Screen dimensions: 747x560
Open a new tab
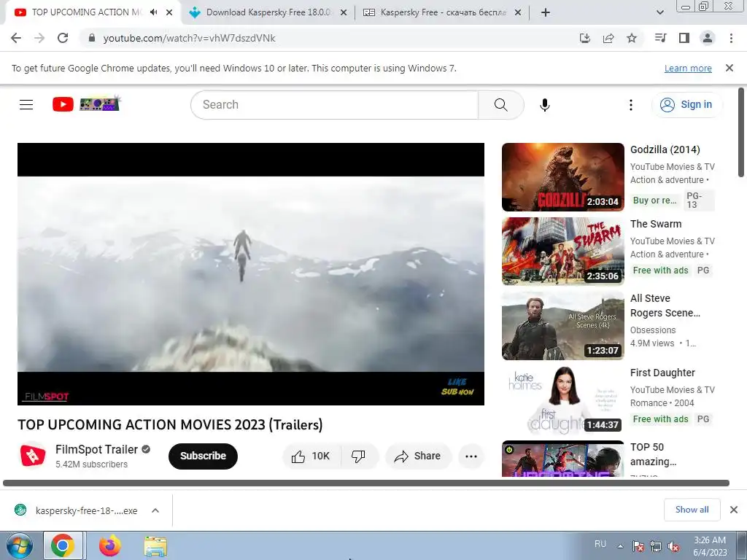[x=546, y=12]
